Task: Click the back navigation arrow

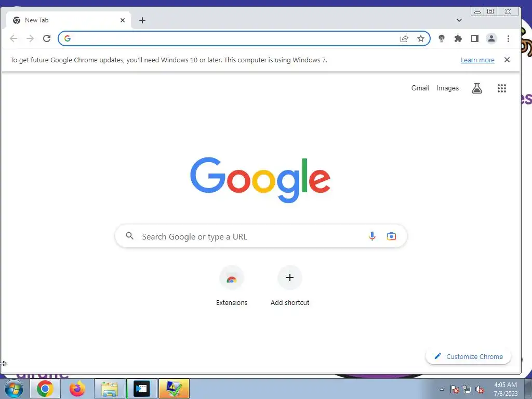Action: tap(14, 38)
